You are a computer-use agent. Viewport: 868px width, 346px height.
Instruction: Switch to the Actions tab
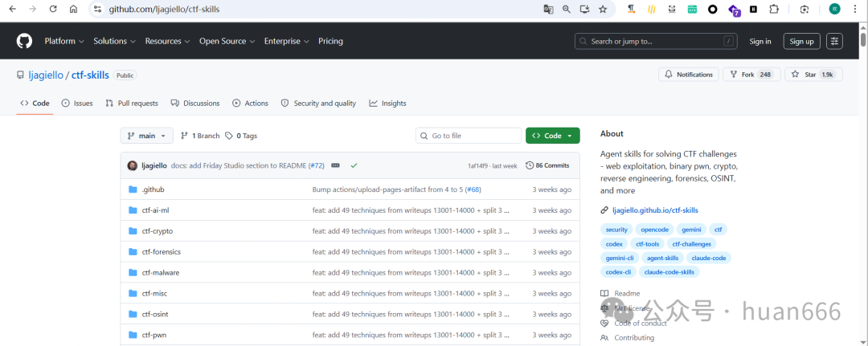click(x=250, y=104)
